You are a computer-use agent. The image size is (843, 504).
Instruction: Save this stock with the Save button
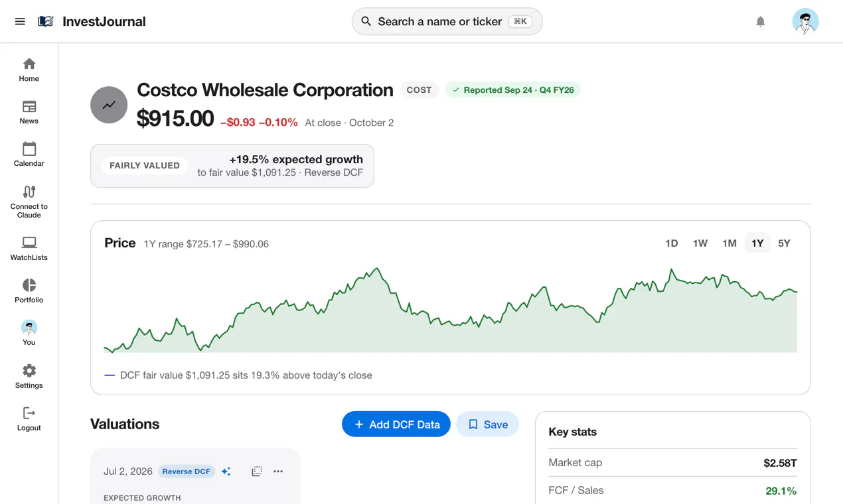(487, 424)
